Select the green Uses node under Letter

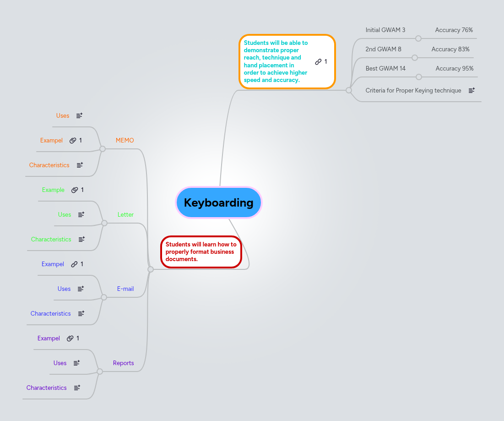[65, 214]
